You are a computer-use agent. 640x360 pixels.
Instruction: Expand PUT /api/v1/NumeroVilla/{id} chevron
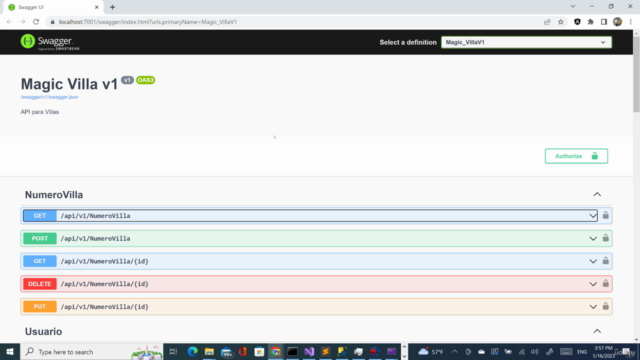[x=593, y=307]
